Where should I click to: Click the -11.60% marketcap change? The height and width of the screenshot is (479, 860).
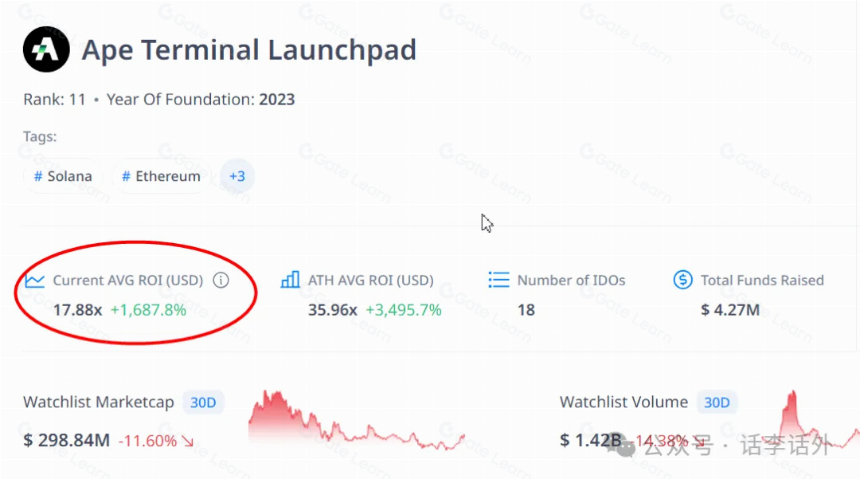[156, 441]
